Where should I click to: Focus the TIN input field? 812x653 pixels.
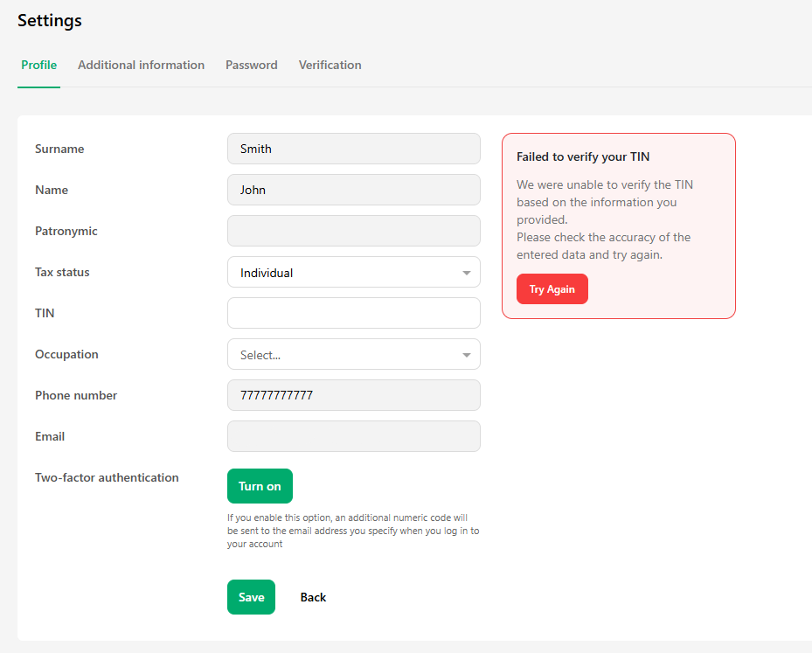pos(354,313)
